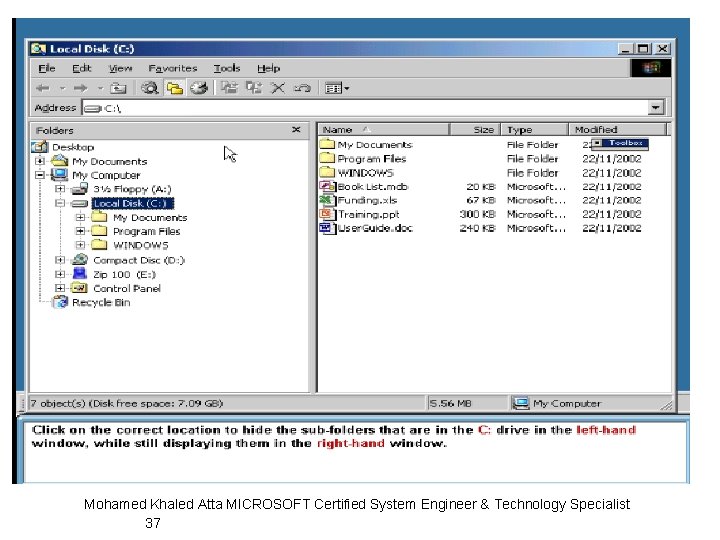Open the Views toolbar dropdown button

pos(337,88)
